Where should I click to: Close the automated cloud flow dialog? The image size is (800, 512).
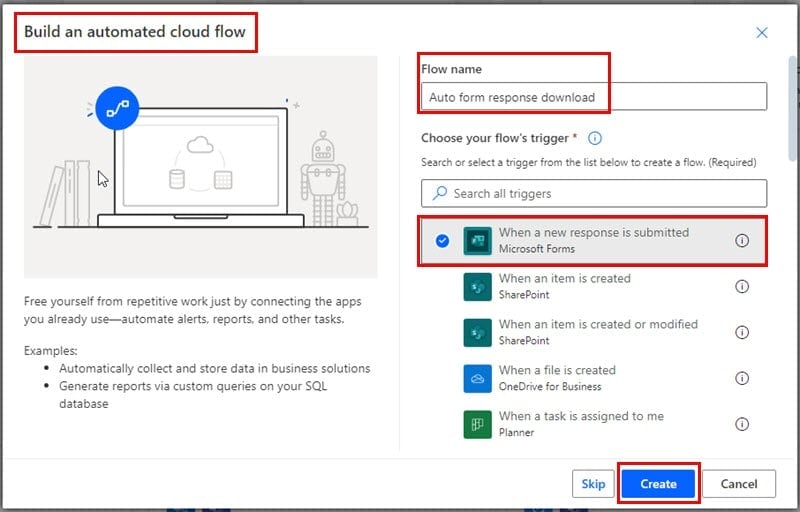coord(762,33)
